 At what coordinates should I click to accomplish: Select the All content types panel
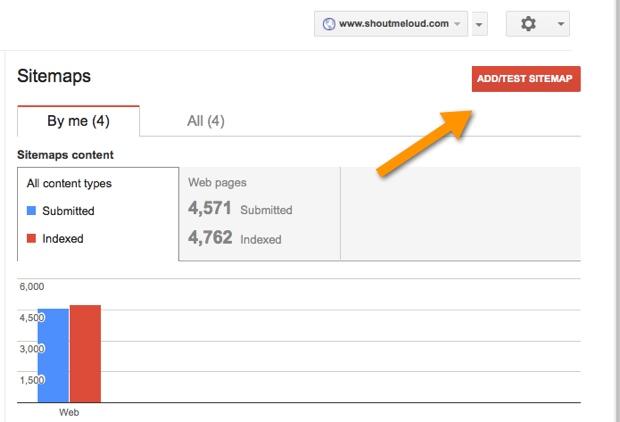point(98,214)
